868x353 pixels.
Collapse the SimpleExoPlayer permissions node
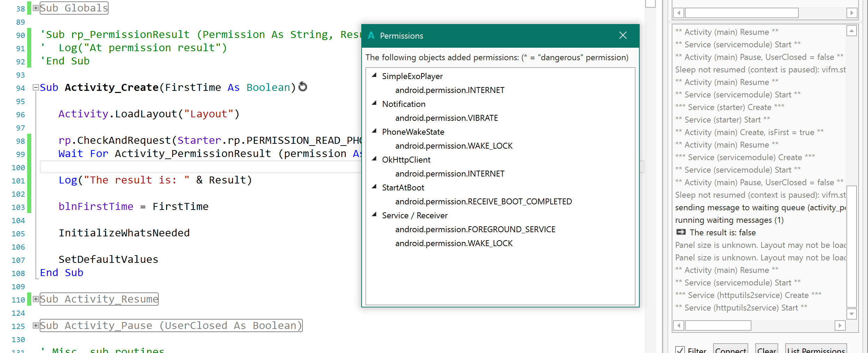[x=374, y=76]
